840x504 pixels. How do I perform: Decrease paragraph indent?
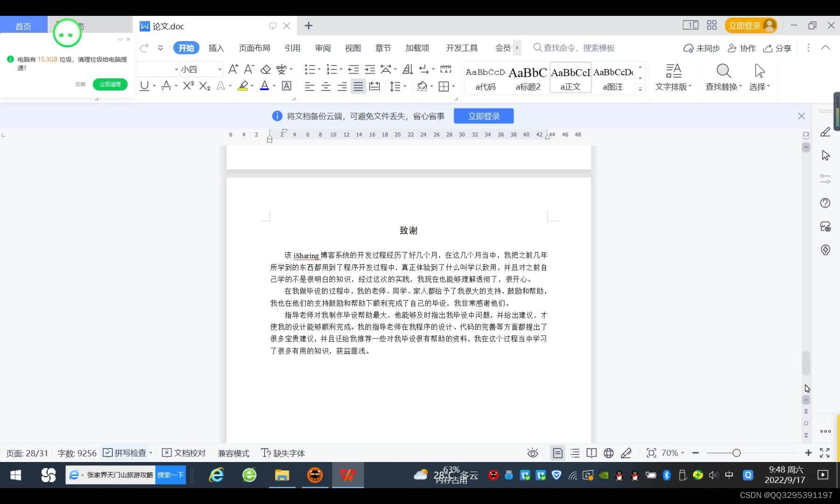point(354,70)
